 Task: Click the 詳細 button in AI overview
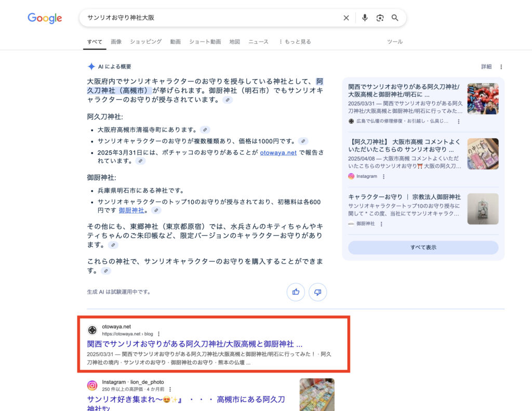click(x=486, y=67)
